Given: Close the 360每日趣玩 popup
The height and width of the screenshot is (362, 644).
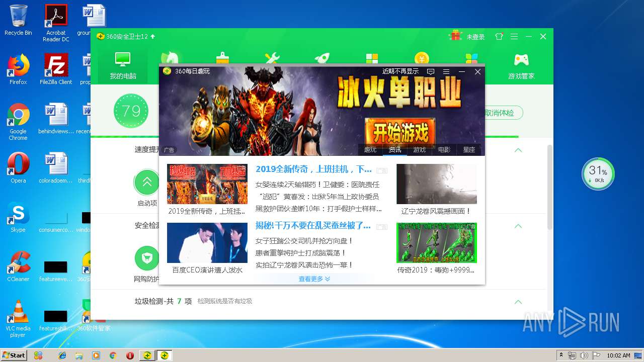Looking at the screenshot, I should tap(478, 71).
